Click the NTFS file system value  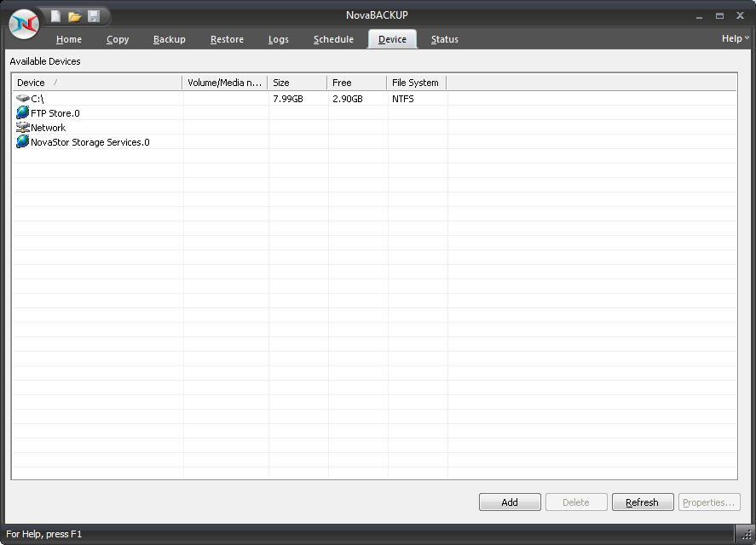coord(402,99)
